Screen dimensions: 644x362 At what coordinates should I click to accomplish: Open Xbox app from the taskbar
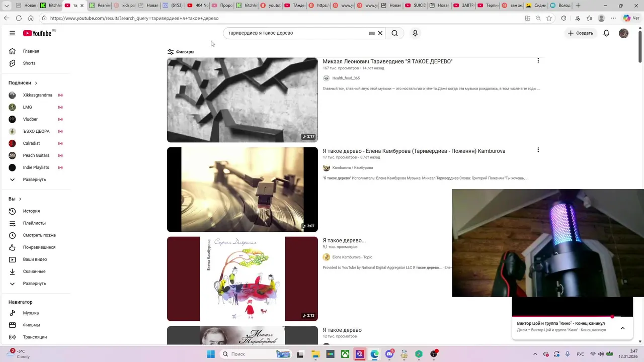coord(345,354)
